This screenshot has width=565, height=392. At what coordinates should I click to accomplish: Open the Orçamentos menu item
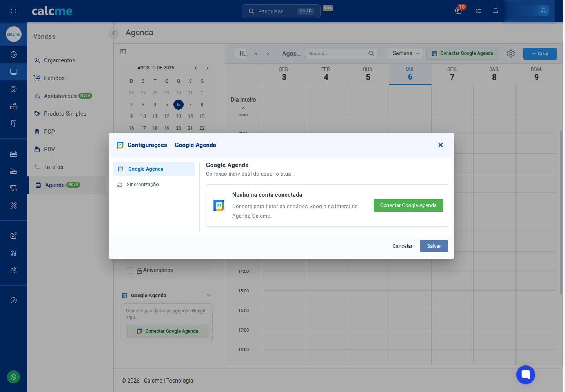click(59, 60)
